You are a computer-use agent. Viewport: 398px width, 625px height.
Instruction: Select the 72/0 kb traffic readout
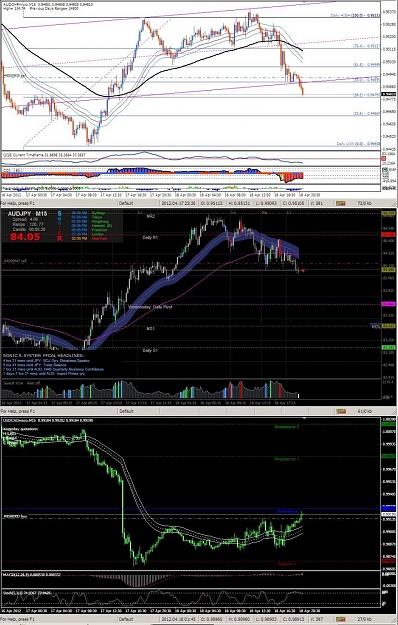point(364,203)
